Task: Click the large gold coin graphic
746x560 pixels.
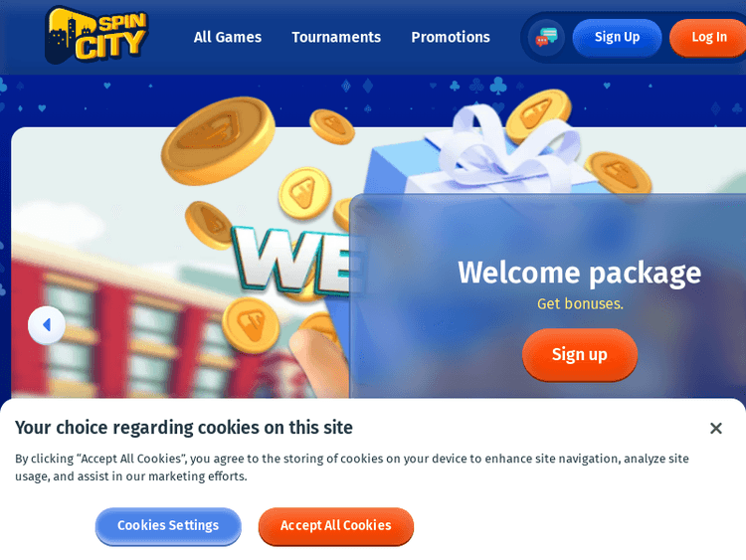Action: [219, 140]
